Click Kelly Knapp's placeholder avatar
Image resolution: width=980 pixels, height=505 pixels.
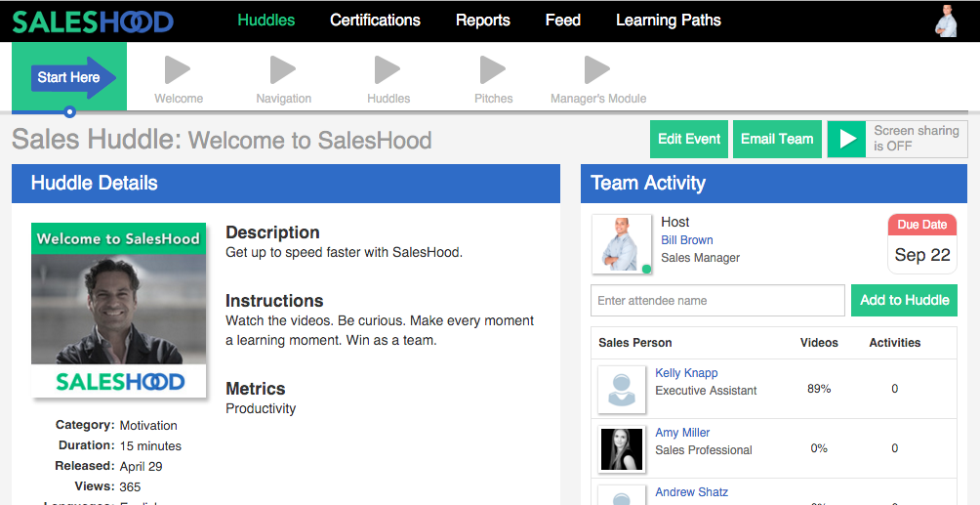click(622, 390)
